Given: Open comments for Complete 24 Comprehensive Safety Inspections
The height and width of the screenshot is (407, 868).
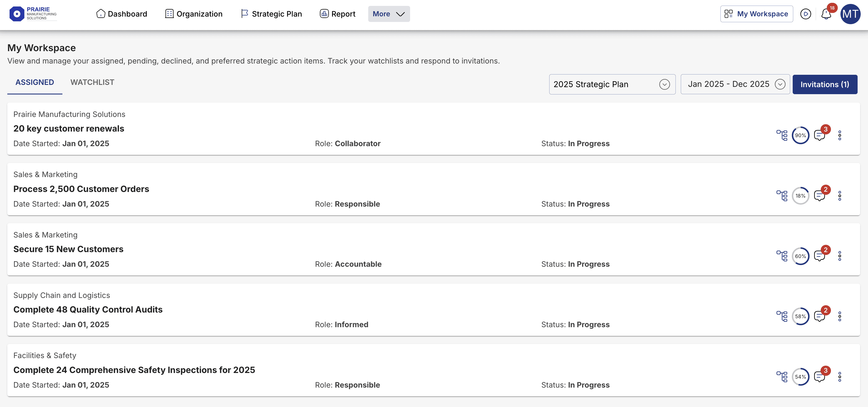Looking at the screenshot, I should click(819, 377).
